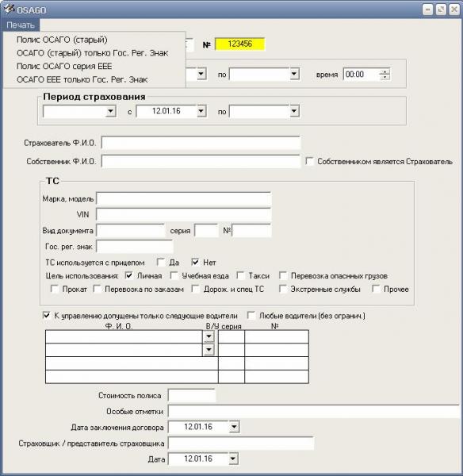Open Период страхования 'с' 12.01.16 date dropdown

[201, 111]
